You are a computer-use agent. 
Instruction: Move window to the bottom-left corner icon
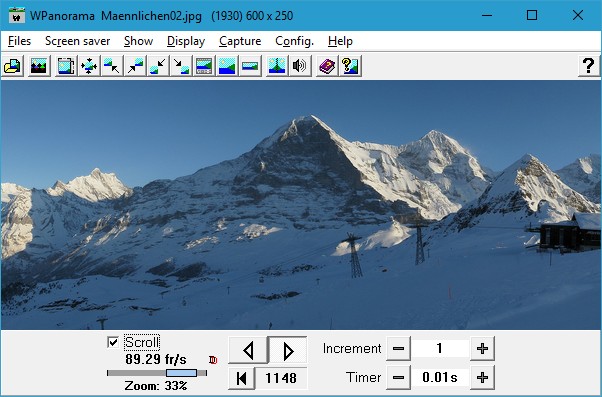pyautogui.click(x=158, y=66)
